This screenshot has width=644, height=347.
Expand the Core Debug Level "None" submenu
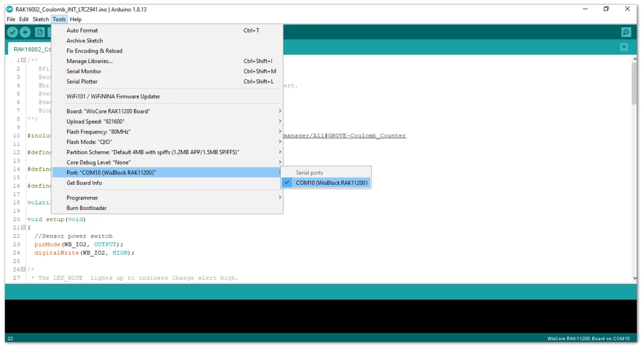coord(167,163)
